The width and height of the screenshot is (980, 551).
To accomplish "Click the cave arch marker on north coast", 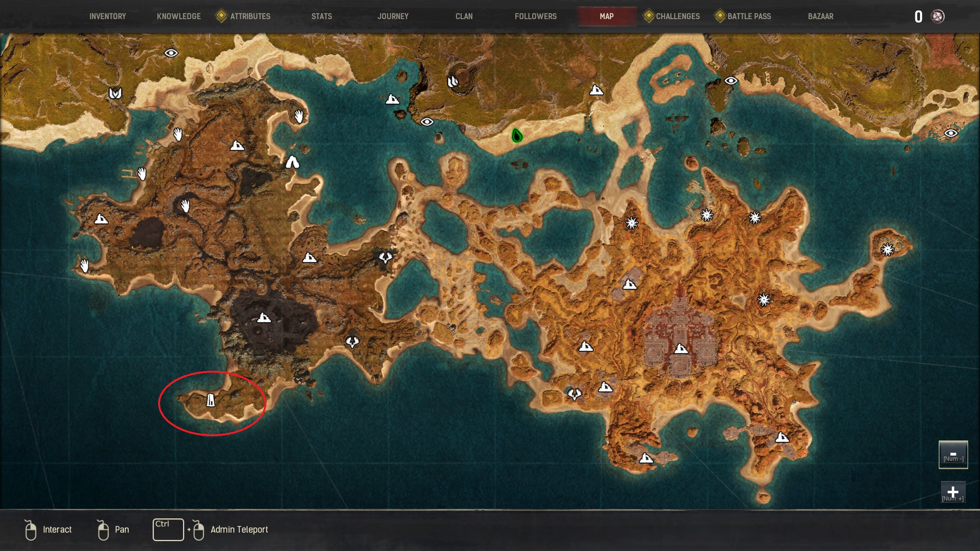I will coord(292,162).
